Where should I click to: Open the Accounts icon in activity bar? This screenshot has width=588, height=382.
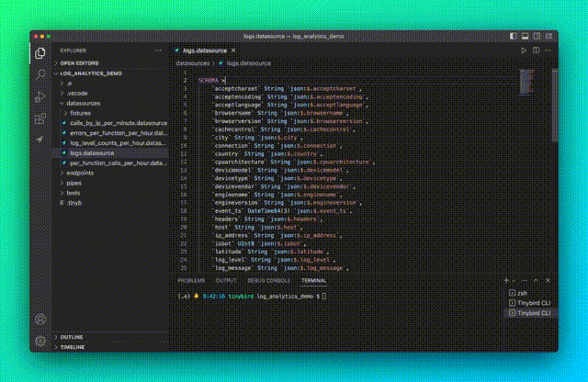pos(40,320)
